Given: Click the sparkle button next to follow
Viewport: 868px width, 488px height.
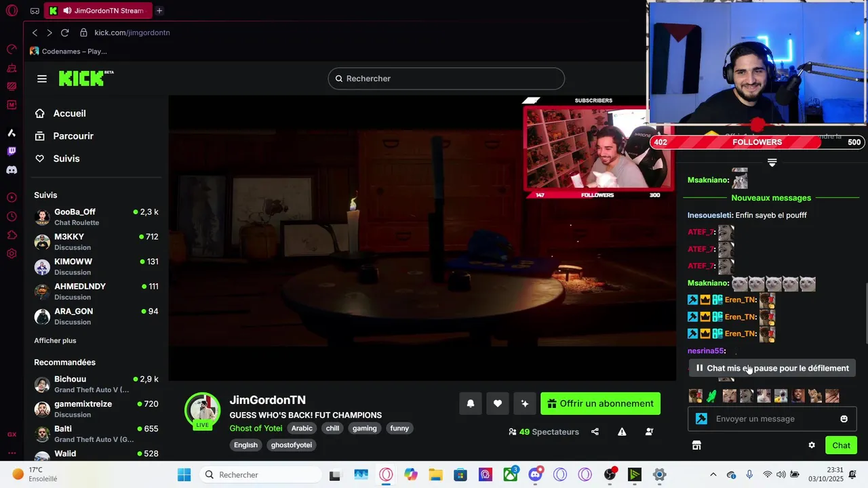Looking at the screenshot, I should tap(524, 403).
